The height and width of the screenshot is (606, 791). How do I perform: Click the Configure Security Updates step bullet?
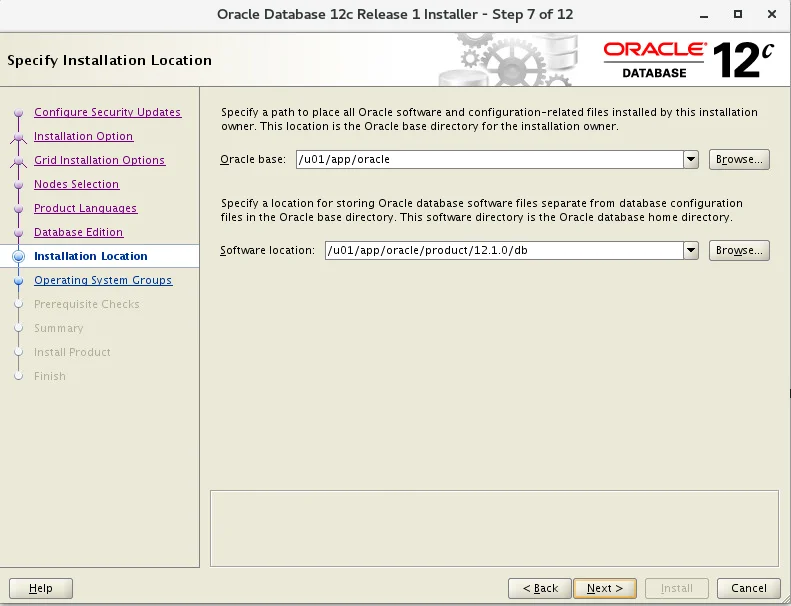coord(19,113)
